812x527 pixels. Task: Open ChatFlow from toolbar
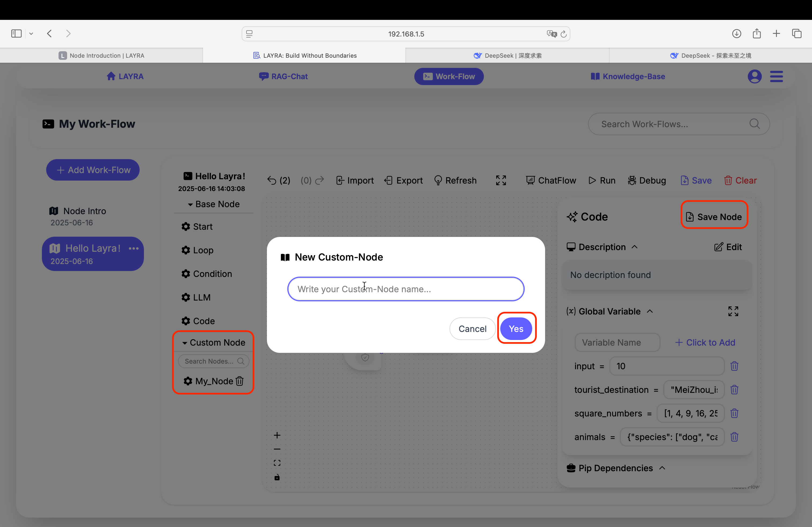[551, 180]
